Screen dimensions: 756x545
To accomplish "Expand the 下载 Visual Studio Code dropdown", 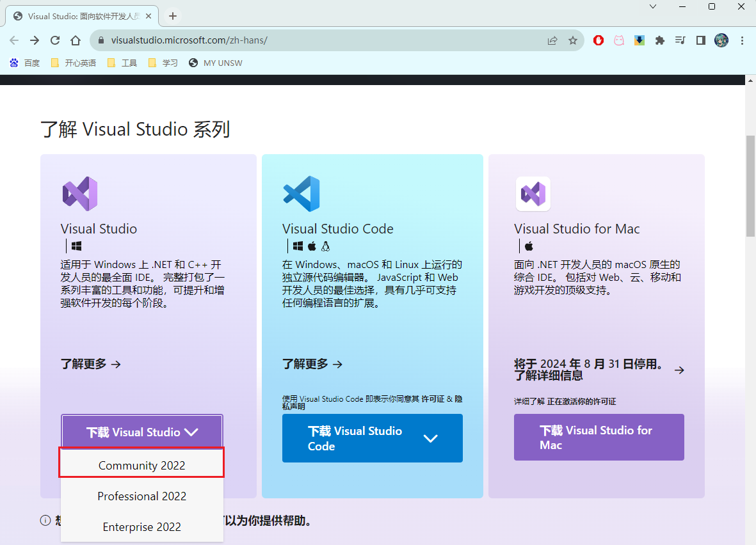I will 372,438.
